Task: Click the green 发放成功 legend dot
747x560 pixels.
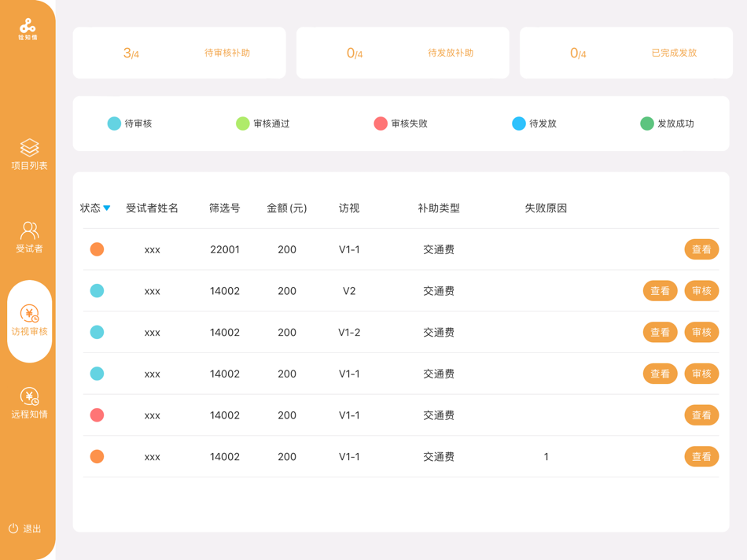Action: coord(646,123)
